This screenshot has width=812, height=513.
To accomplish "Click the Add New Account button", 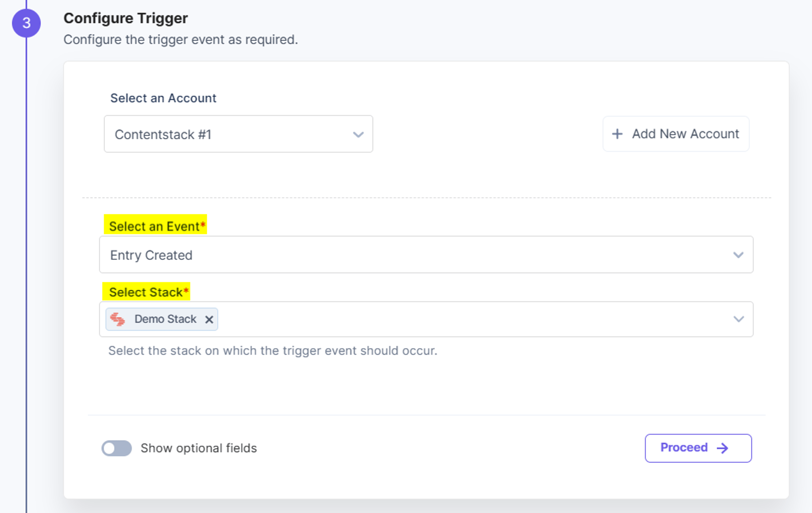I will pyautogui.click(x=676, y=134).
